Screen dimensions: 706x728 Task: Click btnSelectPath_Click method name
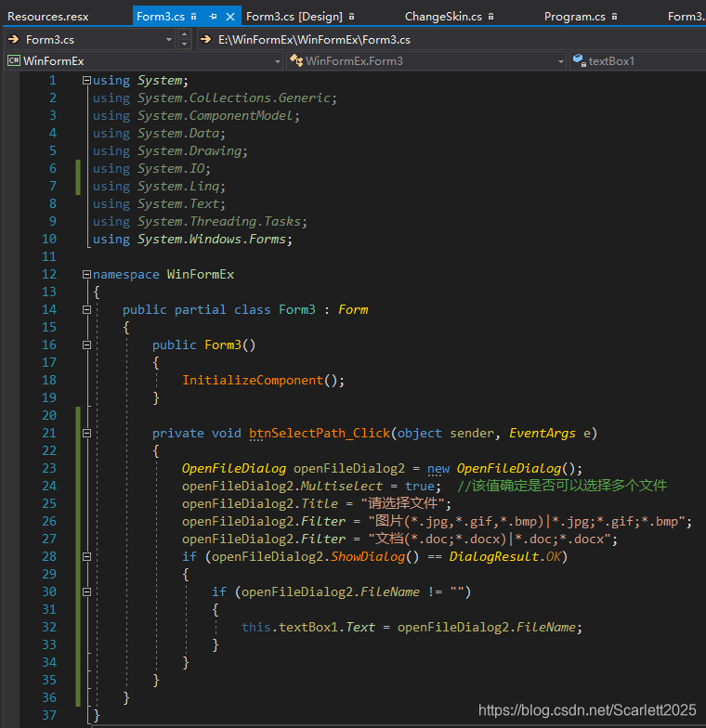(x=320, y=433)
